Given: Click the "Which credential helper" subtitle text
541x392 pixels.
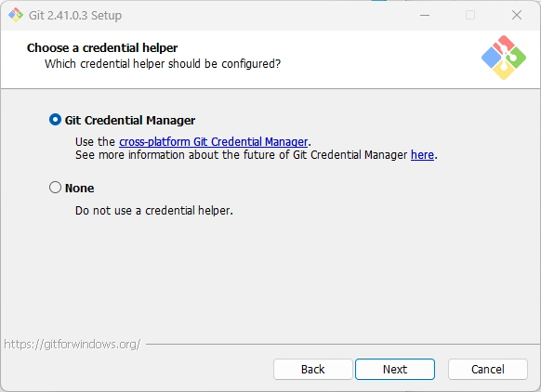Looking at the screenshot, I should [163, 64].
